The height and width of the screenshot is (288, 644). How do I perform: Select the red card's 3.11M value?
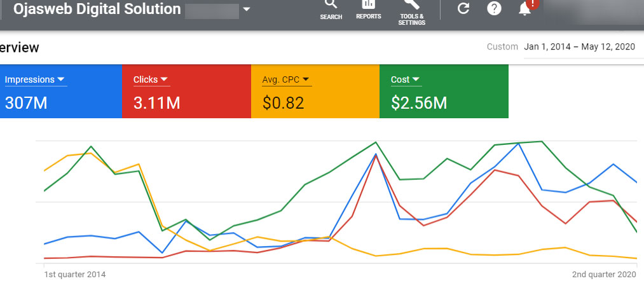click(156, 102)
